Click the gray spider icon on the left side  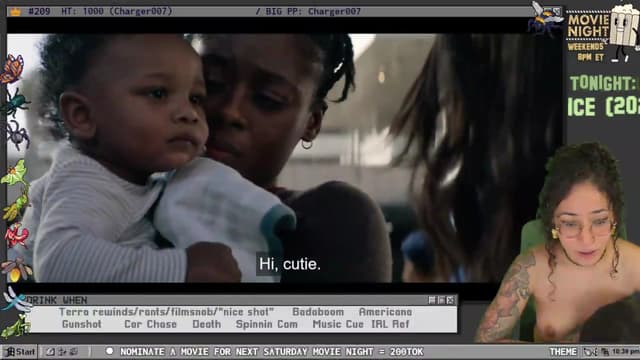(x=17, y=136)
